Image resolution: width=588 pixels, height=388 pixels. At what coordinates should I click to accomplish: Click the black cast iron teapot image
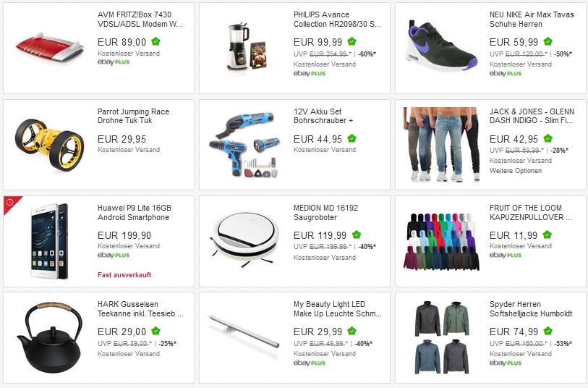pos(49,339)
